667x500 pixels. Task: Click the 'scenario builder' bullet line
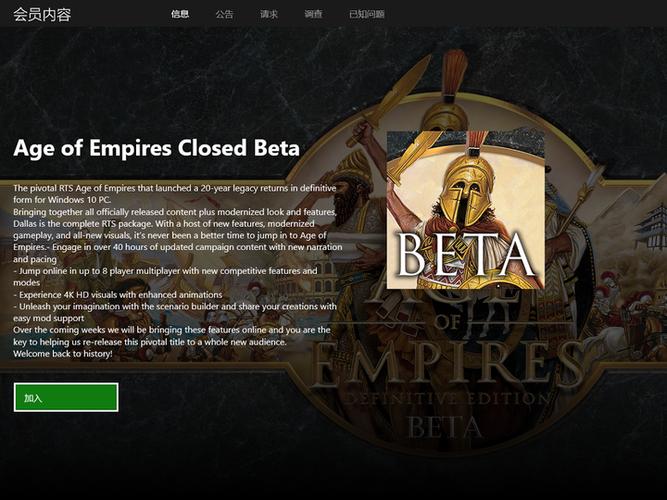point(175,312)
